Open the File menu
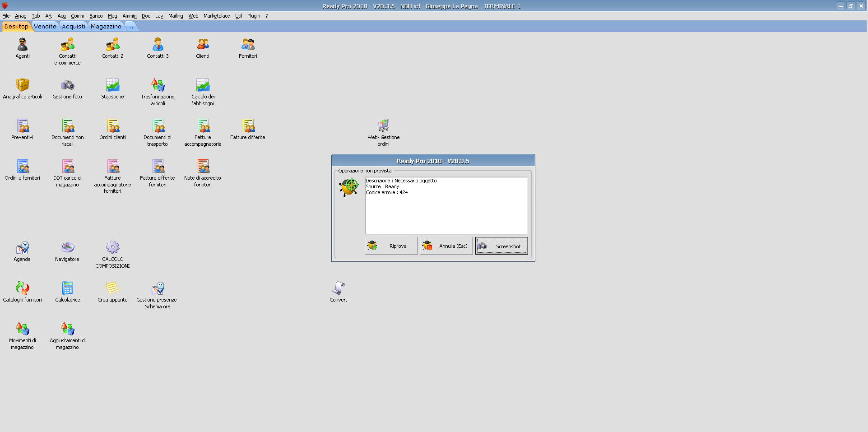Viewport: 868px width, 432px height. point(6,16)
